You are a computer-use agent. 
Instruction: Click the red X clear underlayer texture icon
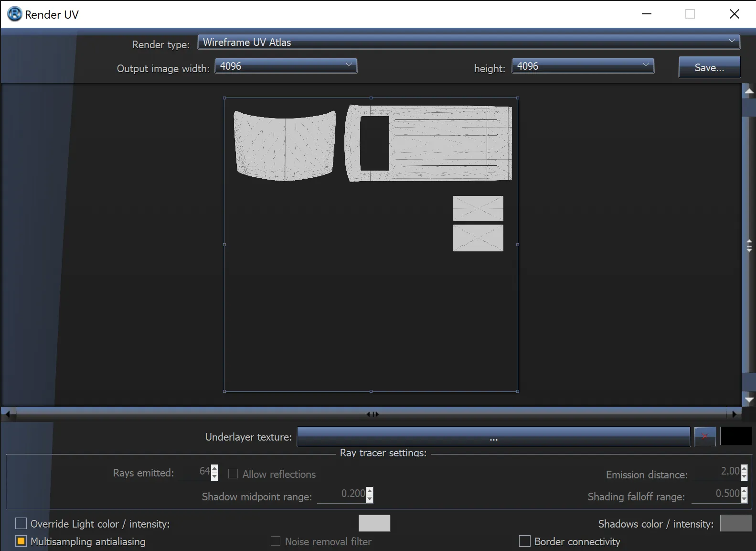(x=704, y=436)
